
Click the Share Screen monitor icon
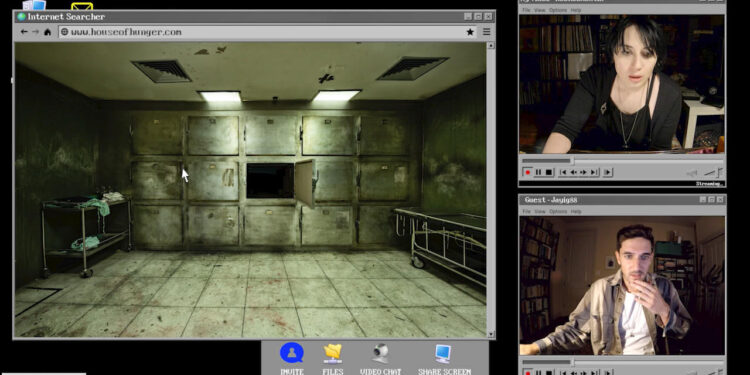(443, 353)
